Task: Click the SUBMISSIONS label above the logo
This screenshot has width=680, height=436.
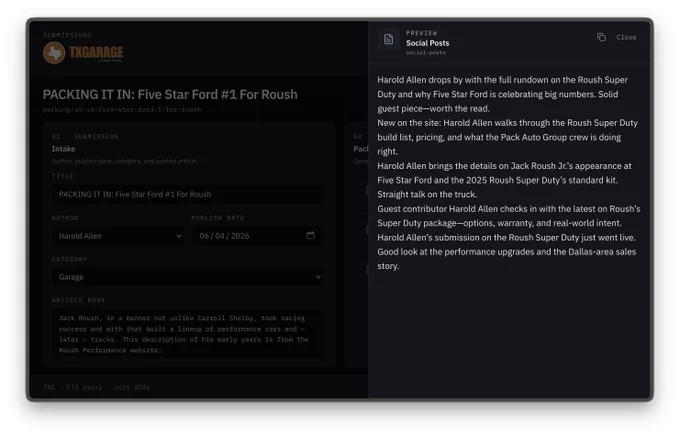Action: pos(67,35)
